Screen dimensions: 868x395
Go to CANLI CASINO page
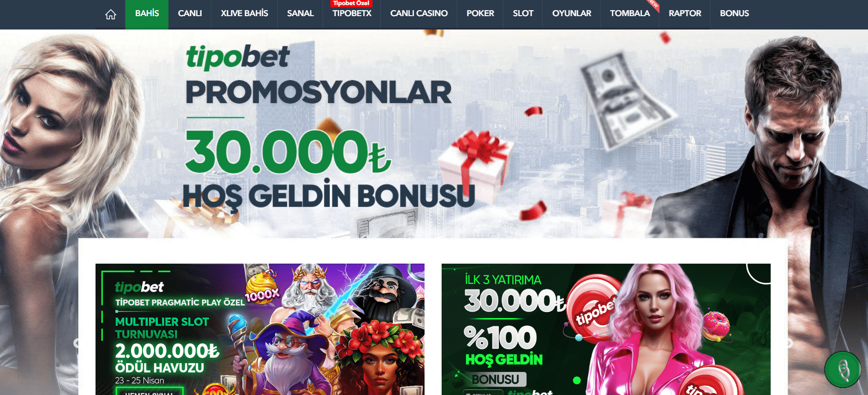coord(419,14)
